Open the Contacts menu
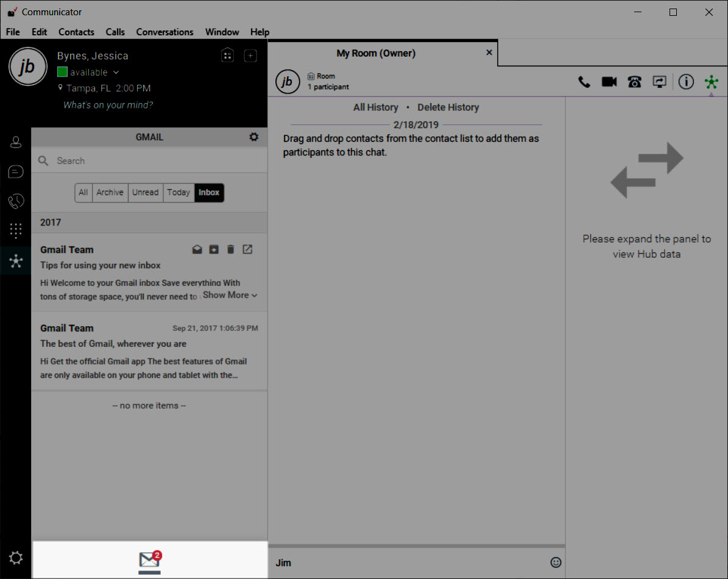This screenshot has width=728, height=579. click(x=76, y=32)
